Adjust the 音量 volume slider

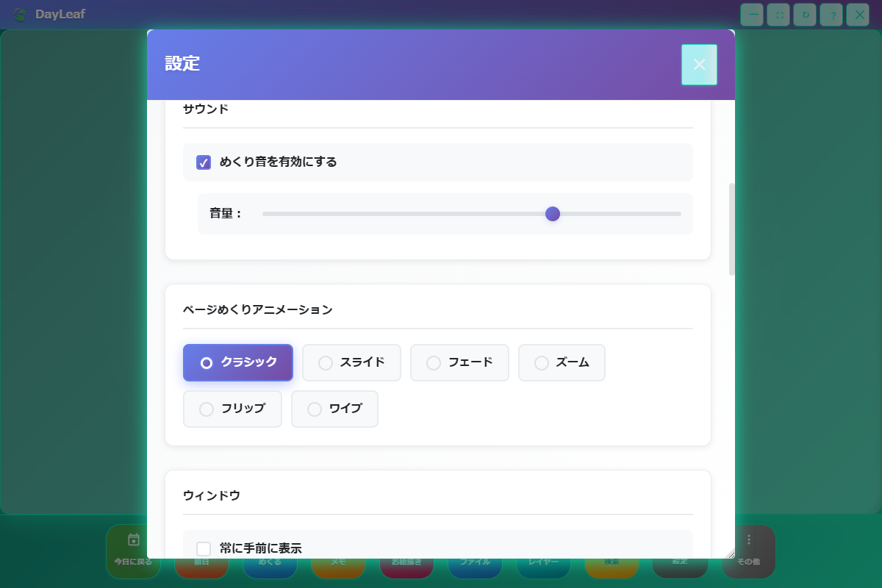[553, 214]
